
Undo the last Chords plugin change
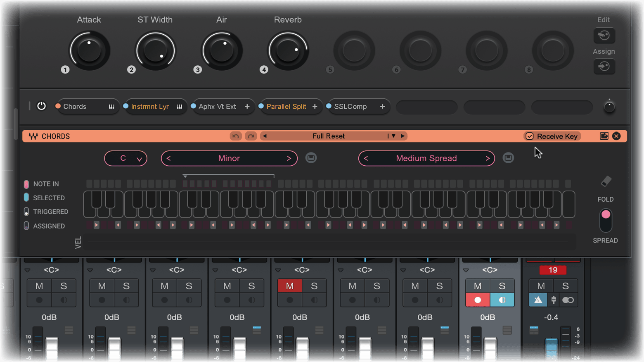(x=236, y=136)
